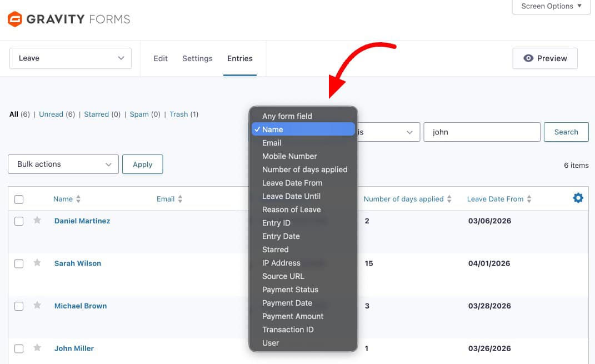Select Entry Date filter option

tap(303, 236)
